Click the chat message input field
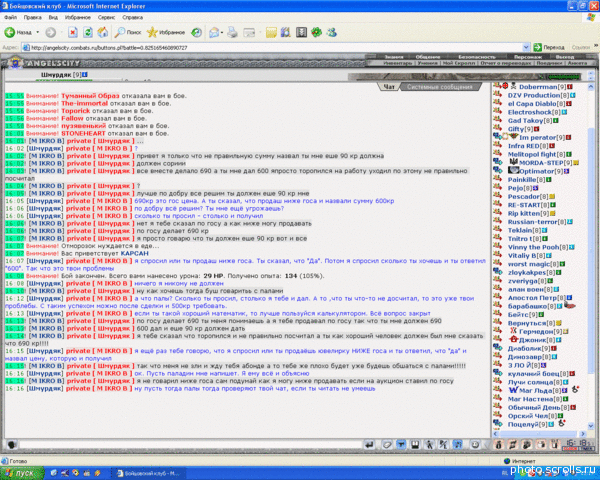 pos(190,445)
